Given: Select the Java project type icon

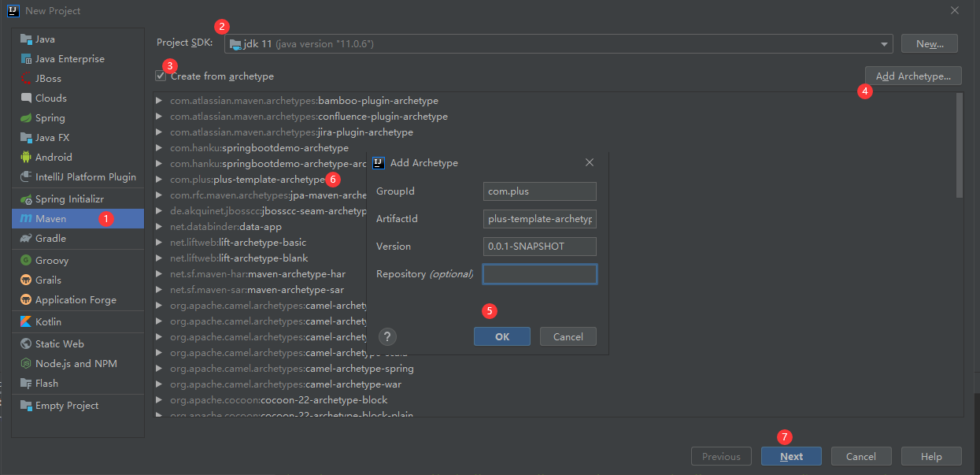Looking at the screenshot, I should click(x=26, y=39).
